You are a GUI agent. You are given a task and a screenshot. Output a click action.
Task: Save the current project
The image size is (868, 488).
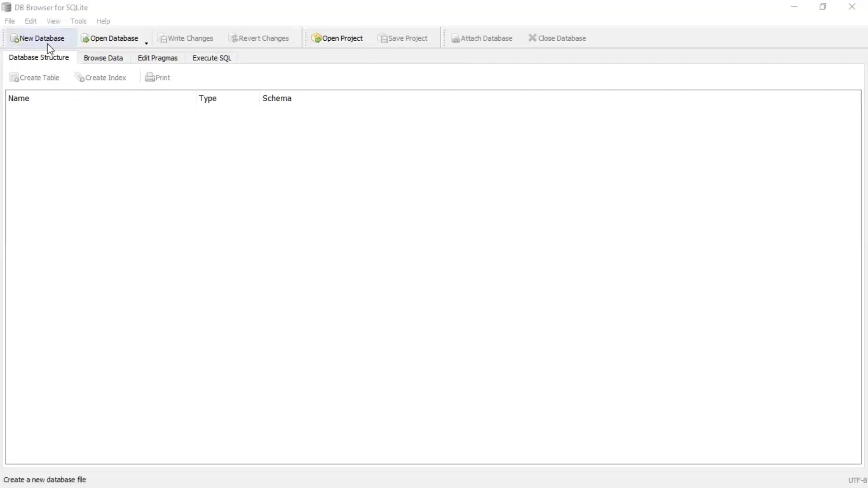403,38
